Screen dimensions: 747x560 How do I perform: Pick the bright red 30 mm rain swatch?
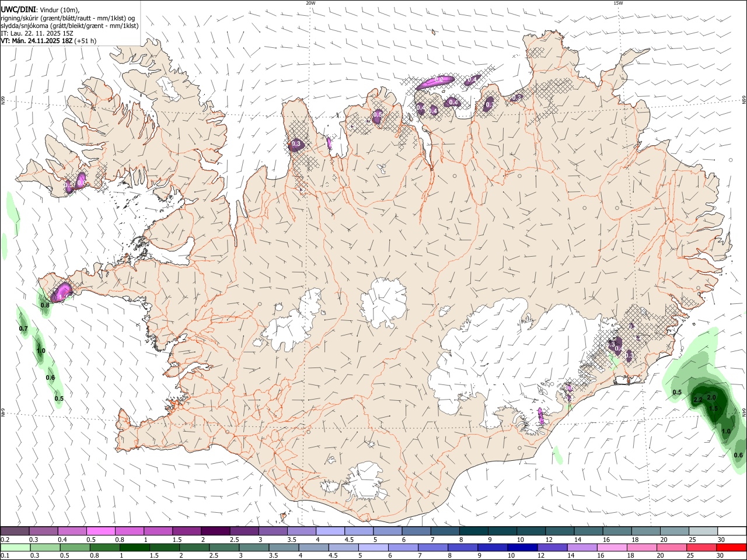tap(731, 547)
